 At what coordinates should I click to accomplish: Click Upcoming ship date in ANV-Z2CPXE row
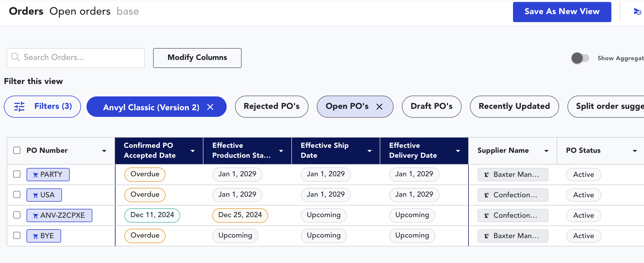point(324,215)
